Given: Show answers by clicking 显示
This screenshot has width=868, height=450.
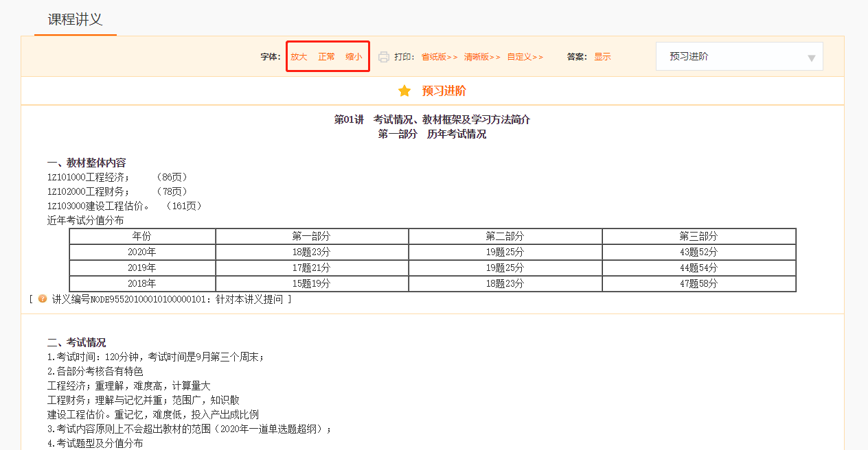Looking at the screenshot, I should 602,57.
